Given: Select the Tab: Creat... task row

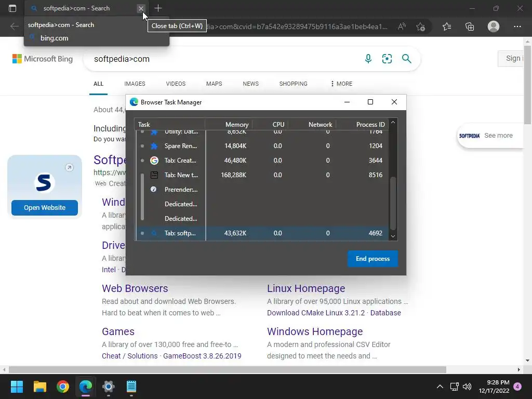Looking at the screenshot, I should 262,161.
